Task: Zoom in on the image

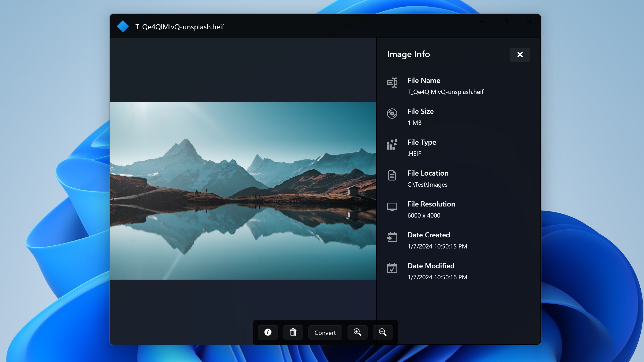Action: tap(357, 332)
